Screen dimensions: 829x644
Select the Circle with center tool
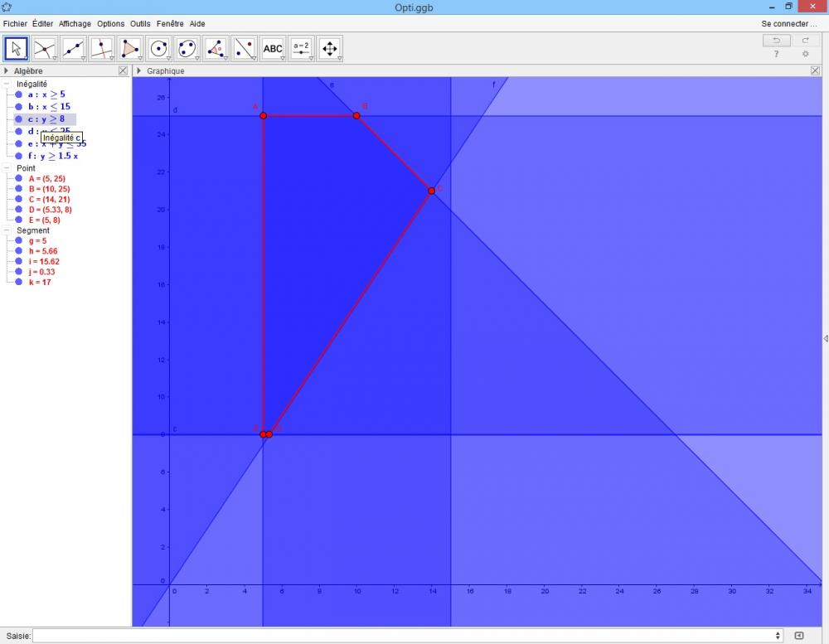click(158, 49)
